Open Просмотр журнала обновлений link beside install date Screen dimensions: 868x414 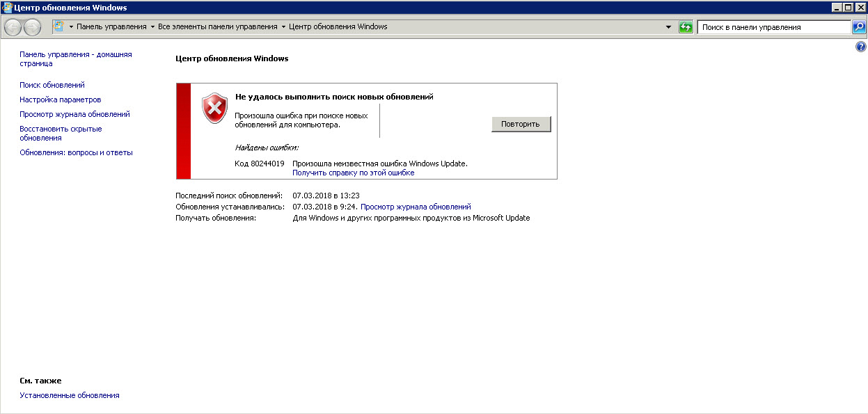(416, 207)
